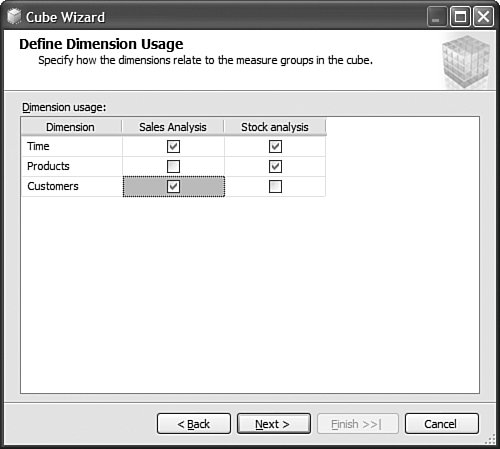Uncheck Customers for Sales Analysis
500x449 pixels.
(x=173, y=186)
